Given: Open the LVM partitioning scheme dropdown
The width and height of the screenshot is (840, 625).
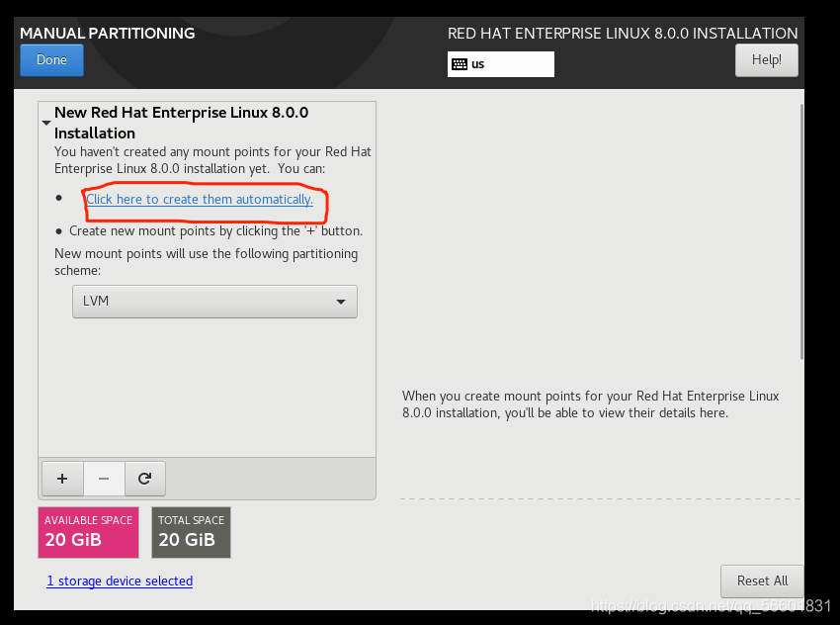Looking at the screenshot, I should (214, 302).
